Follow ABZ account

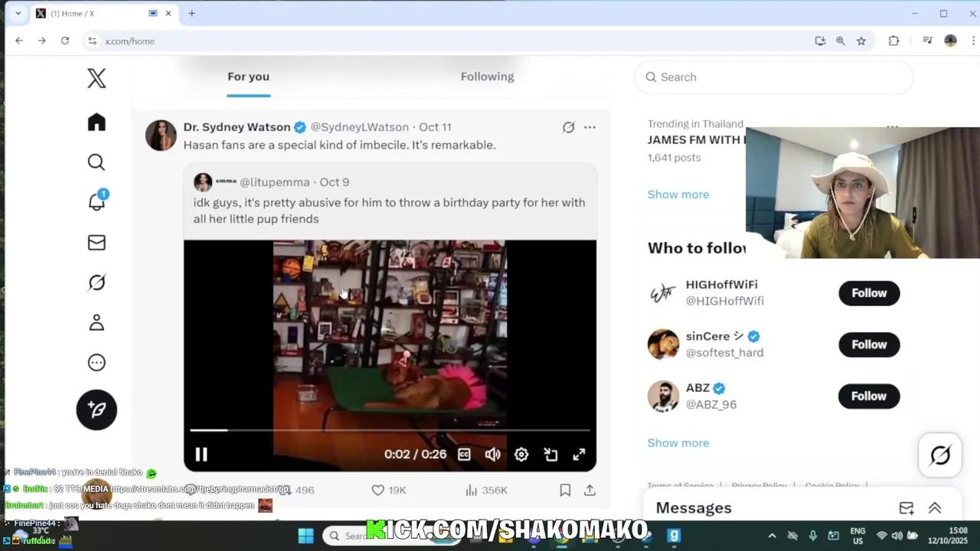pos(869,396)
